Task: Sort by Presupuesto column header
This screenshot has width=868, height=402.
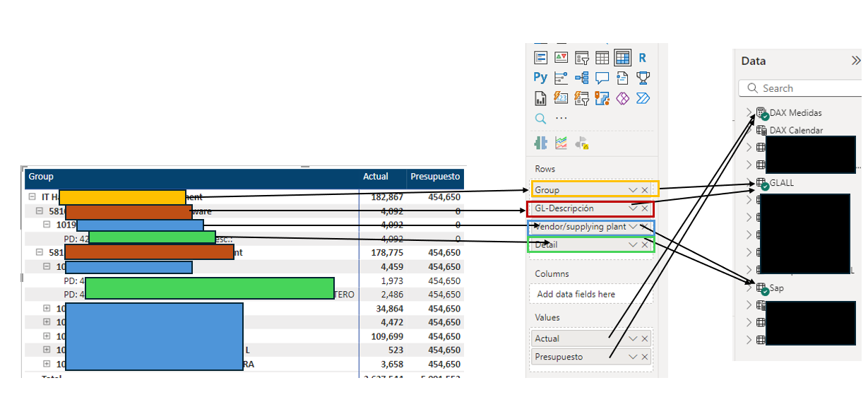Action: (x=436, y=177)
